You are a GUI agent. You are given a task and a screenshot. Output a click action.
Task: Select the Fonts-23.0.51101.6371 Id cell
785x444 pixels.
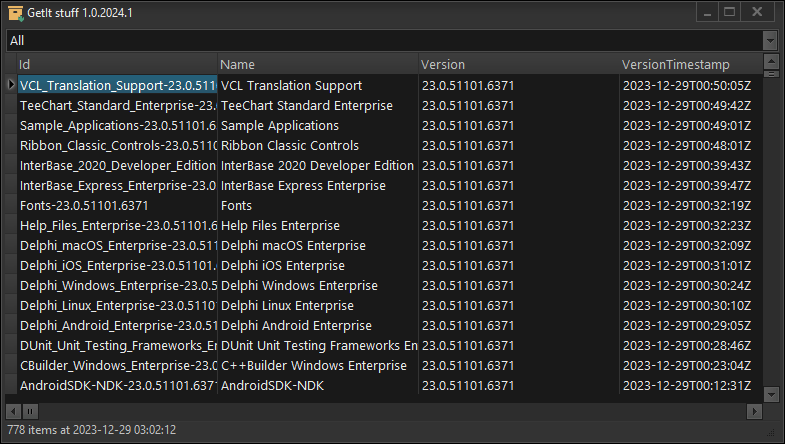(118, 205)
